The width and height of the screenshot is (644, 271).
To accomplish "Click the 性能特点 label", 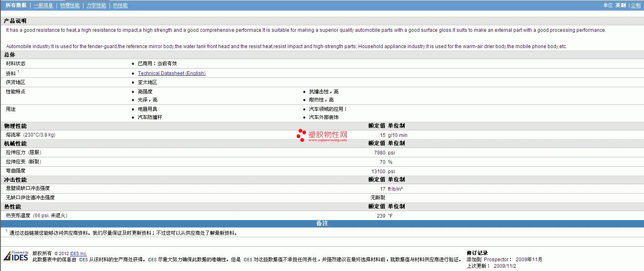I will pyautogui.click(x=15, y=92).
